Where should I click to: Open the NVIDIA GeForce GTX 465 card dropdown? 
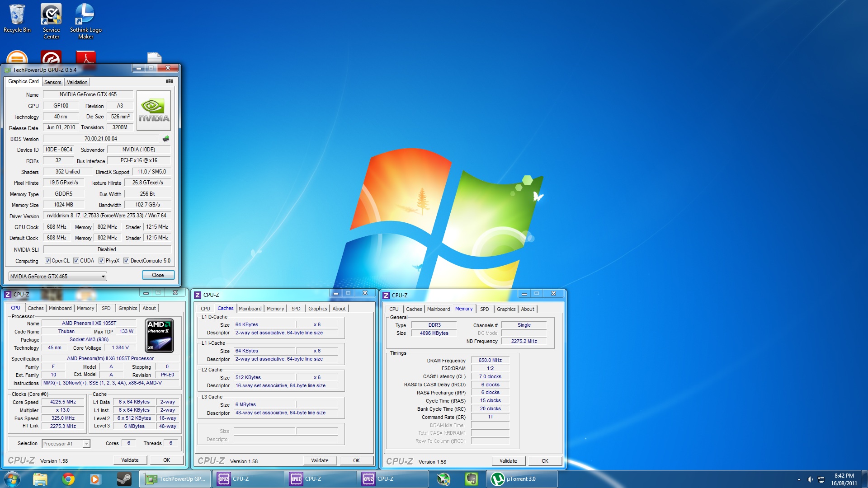click(x=58, y=276)
